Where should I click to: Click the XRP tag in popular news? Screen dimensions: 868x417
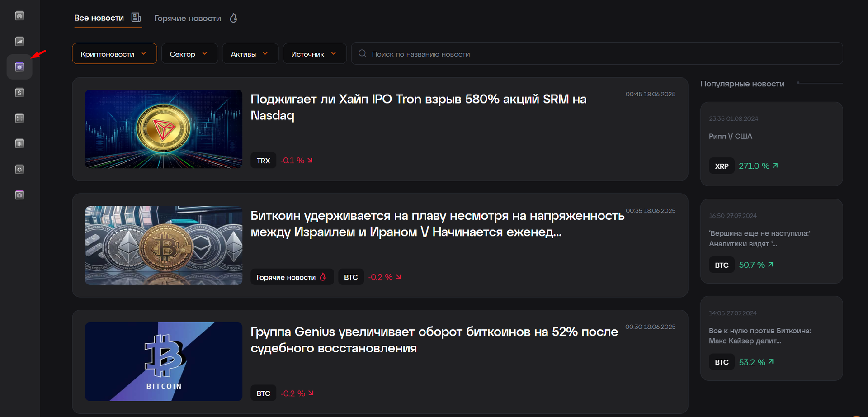[x=722, y=166]
